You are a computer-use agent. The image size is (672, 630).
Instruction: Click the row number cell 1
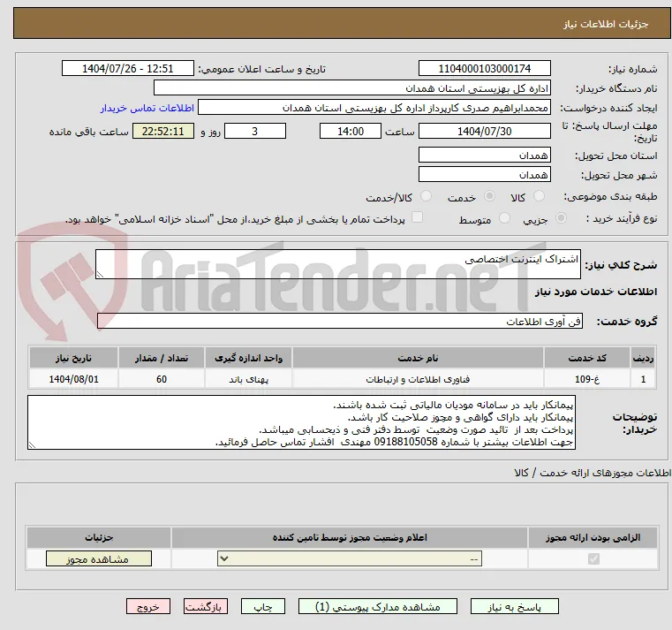point(643,379)
